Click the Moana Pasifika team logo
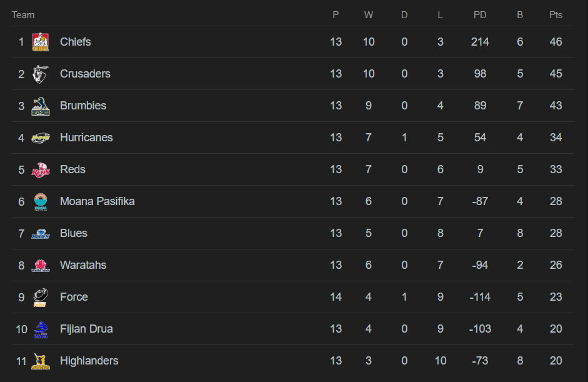 (x=41, y=201)
